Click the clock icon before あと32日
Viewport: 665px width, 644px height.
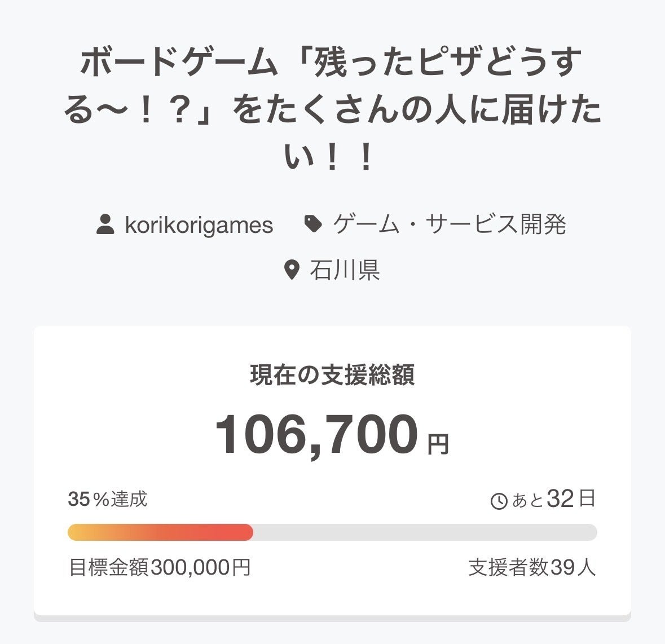pyautogui.click(x=499, y=501)
